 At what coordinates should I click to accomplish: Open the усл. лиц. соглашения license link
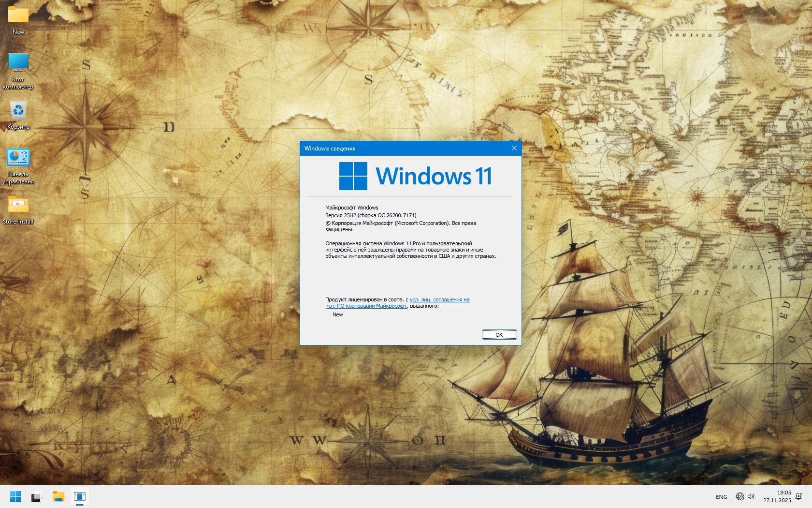tap(439, 299)
